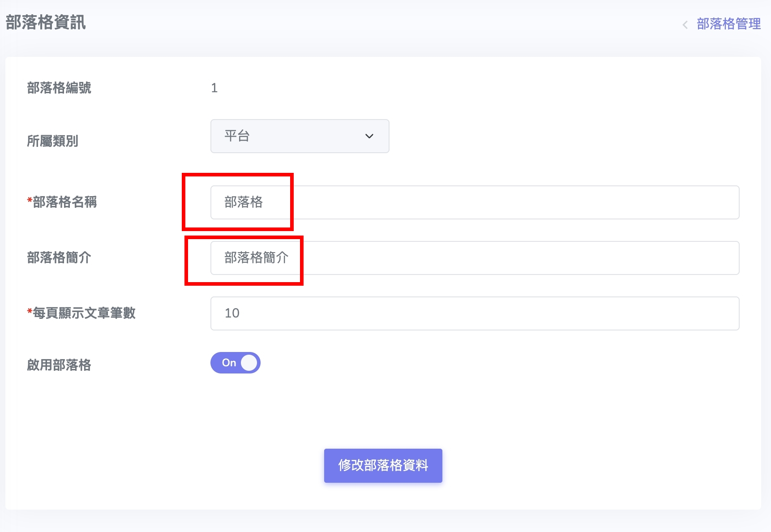Click the down arrow in 平台 dropdown
771x532 pixels.
(369, 136)
